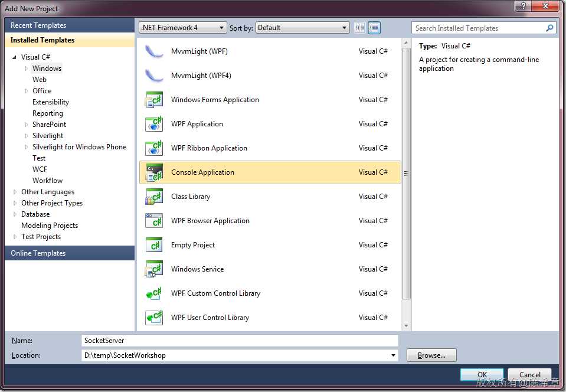
Task: Close the Add New Project dialog
Action: click(545, 5)
